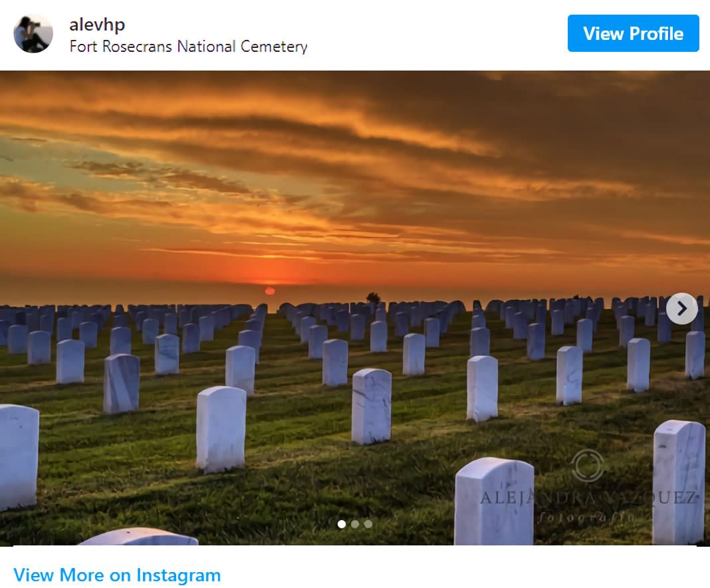Click the large headstone beneath the watermark

pos(494,502)
